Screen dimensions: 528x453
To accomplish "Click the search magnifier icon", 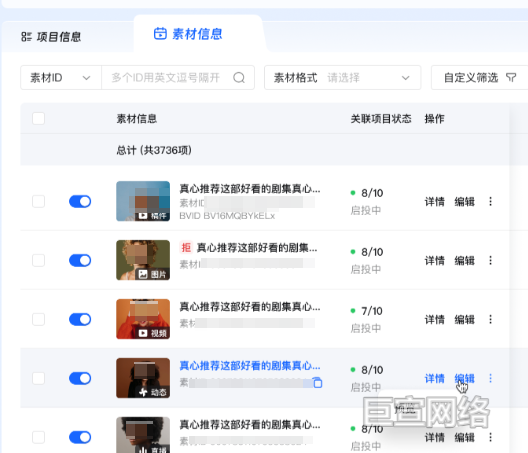I will [239, 78].
